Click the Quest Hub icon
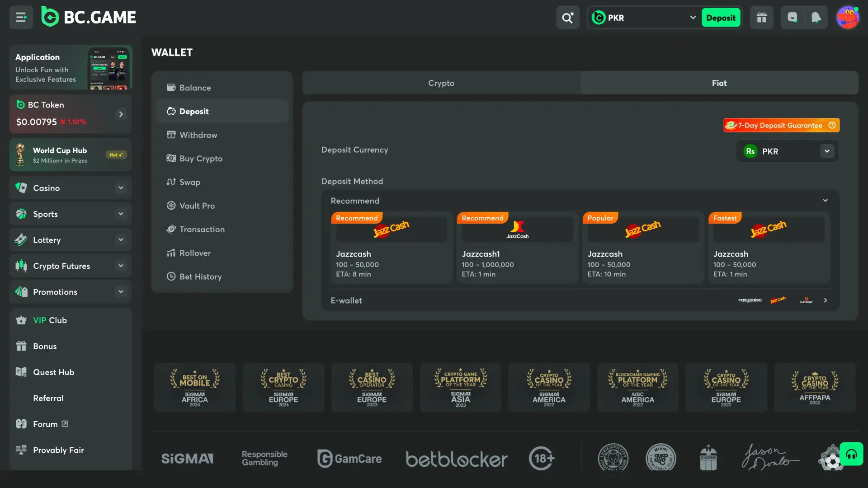The image size is (868, 488). tap(21, 372)
